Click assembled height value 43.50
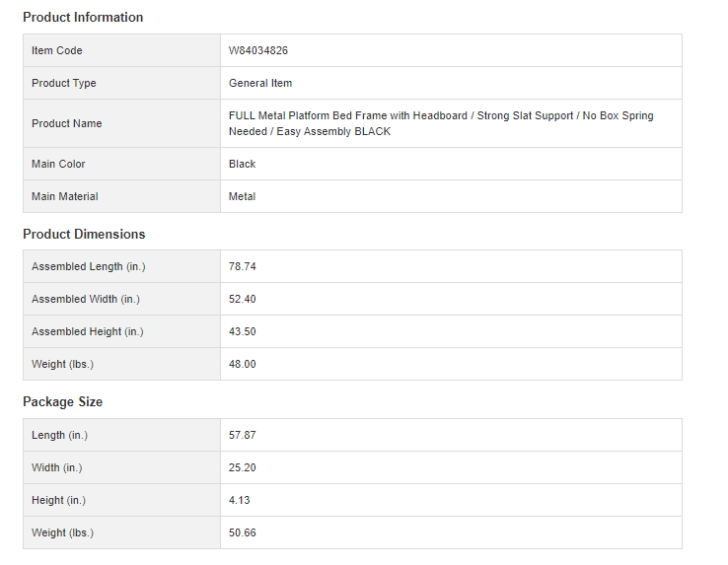The height and width of the screenshot is (565, 728). [243, 331]
